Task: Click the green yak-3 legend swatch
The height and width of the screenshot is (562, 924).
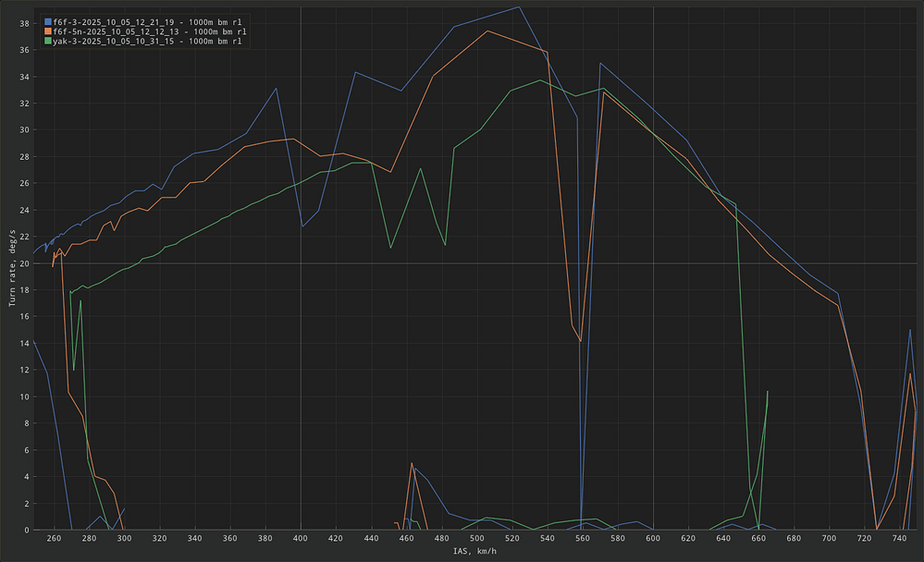Action: [x=48, y=41]
